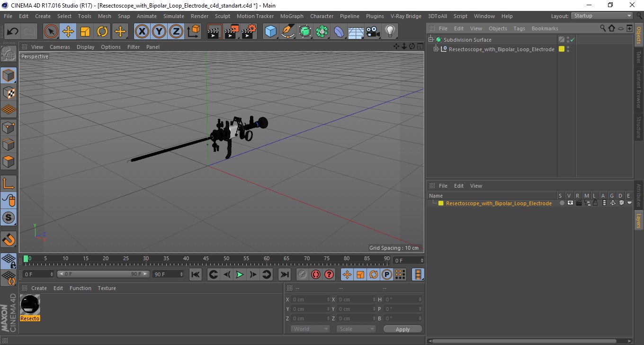Toggle Rotation keyframe recording
644x345 pixels.
pos(374,274)
